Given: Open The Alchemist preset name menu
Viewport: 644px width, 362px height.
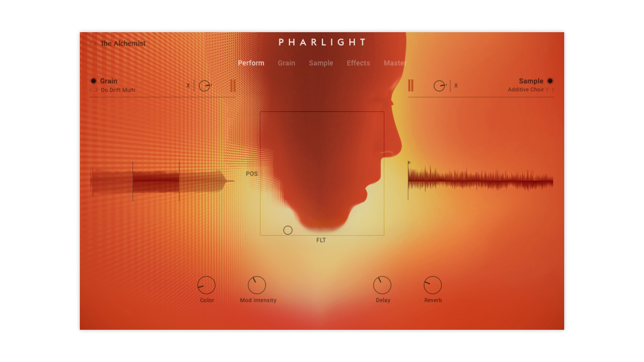Looking at the screenshot, I should pos(123,44).
